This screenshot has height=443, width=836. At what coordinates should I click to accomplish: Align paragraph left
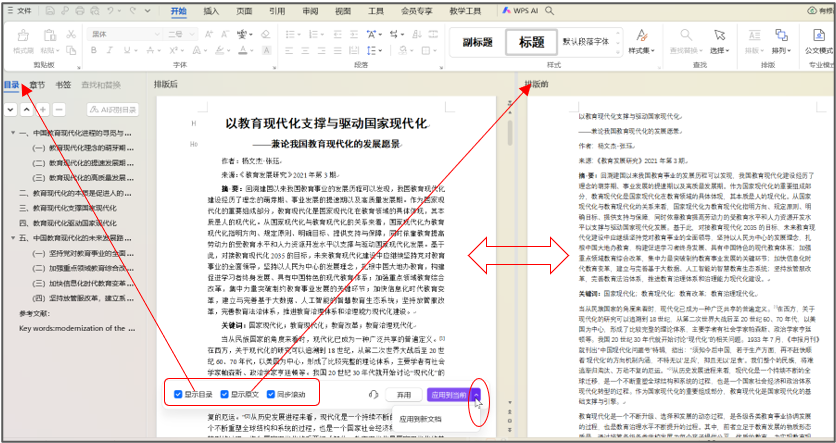pyautogui.click(x=290, y=50)
